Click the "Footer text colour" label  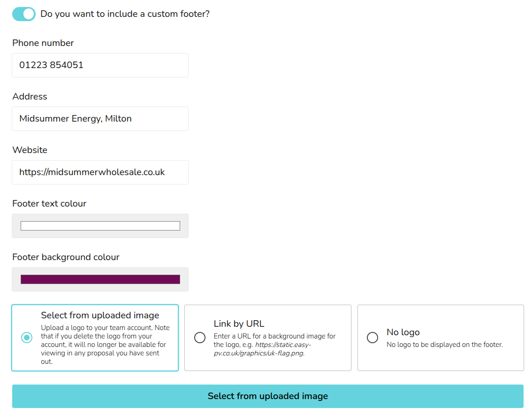point(49,204)
